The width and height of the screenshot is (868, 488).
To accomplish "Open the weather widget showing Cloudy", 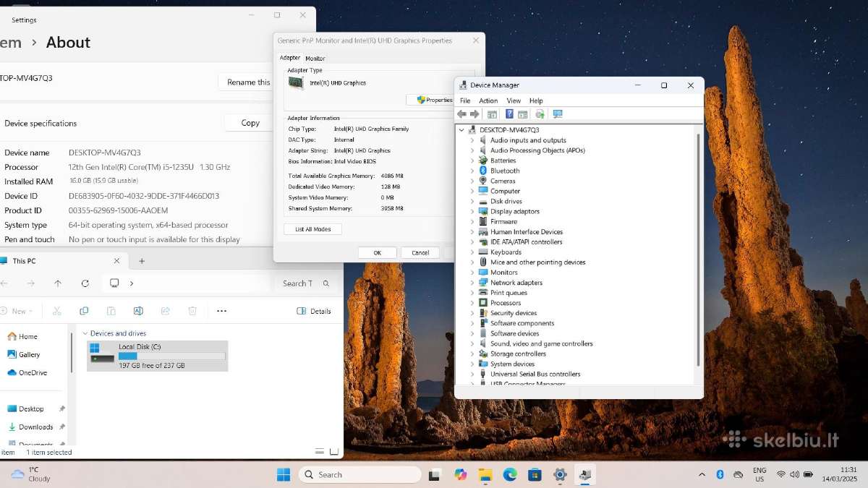I will (x=30, y=474).
